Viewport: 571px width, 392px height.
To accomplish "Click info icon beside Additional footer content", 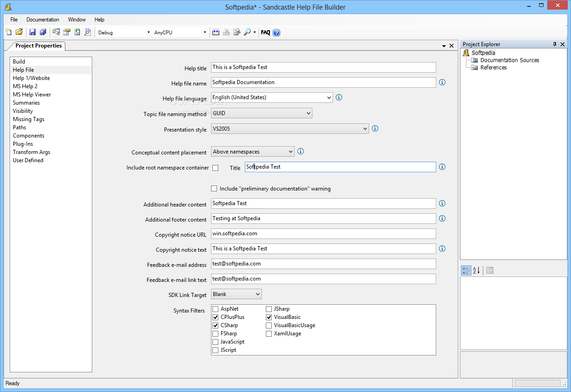I will [442, 218].
